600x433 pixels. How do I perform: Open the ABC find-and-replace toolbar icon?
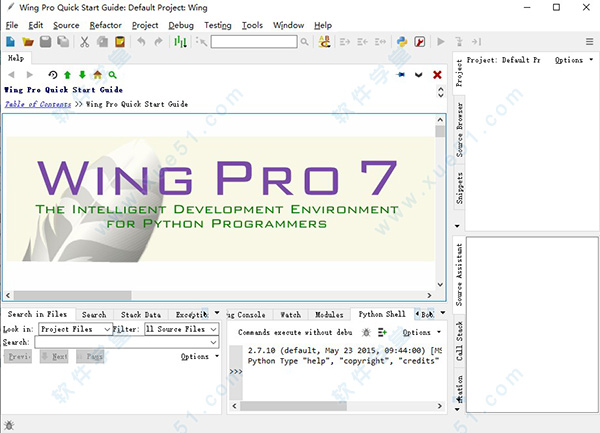coord(324,41)
